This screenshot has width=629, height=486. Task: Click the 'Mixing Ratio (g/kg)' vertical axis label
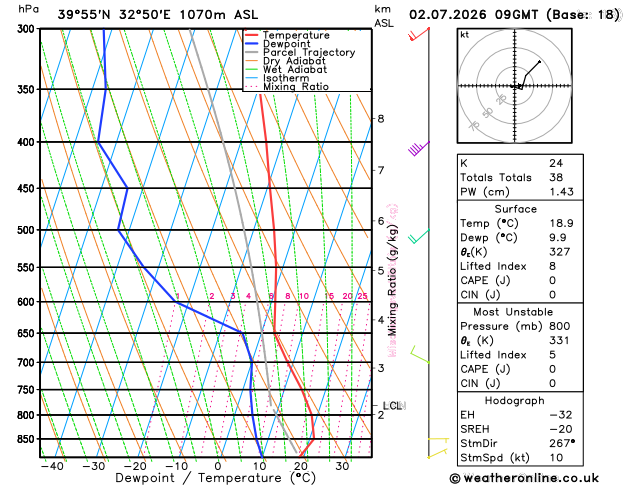(392, 281)
